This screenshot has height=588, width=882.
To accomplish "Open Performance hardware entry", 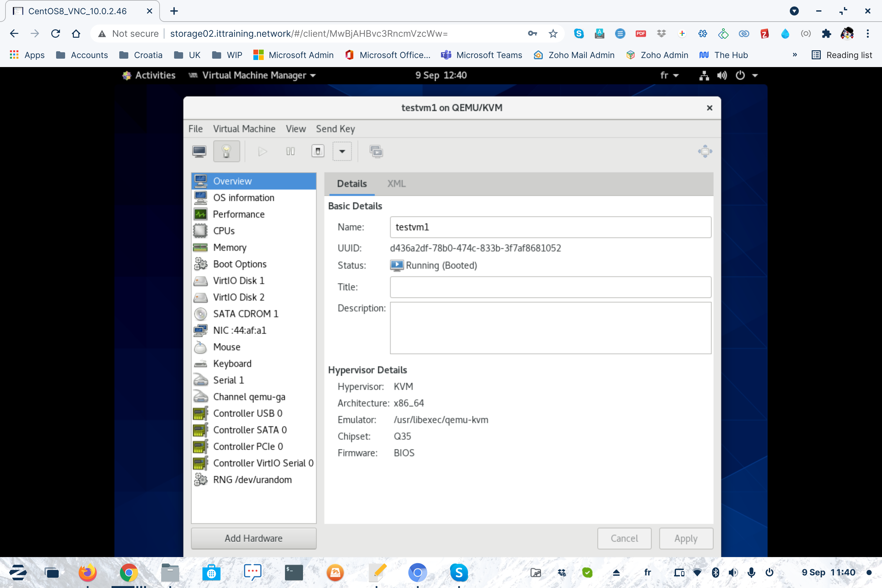I will point(254,214).
